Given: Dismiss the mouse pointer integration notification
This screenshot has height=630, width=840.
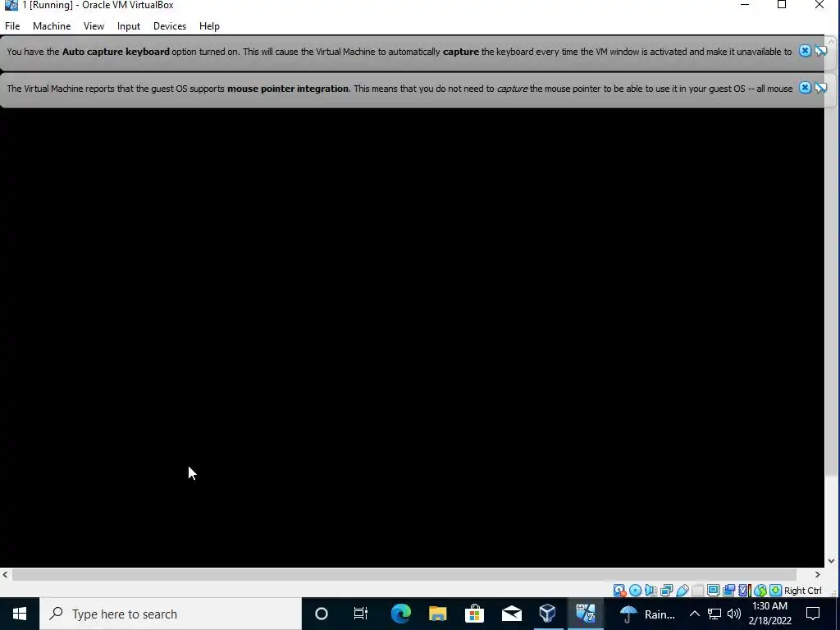Looking at the screenshot, I should (x=805, y=88).
